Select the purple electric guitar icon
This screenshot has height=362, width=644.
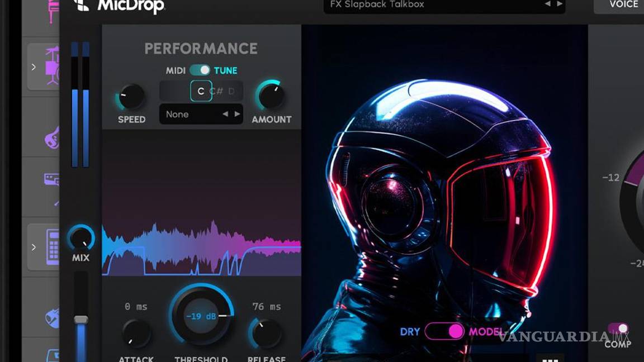click(52, 137)
